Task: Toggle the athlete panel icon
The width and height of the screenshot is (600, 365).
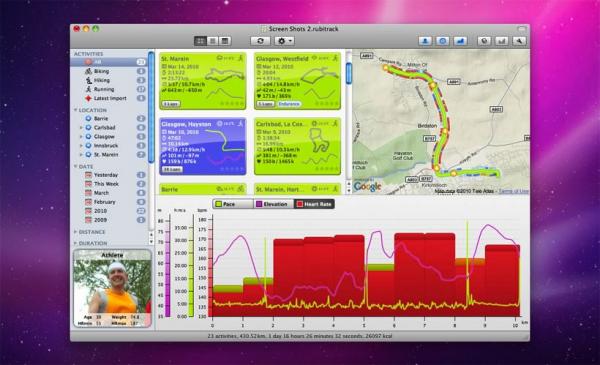Action: 425,41
